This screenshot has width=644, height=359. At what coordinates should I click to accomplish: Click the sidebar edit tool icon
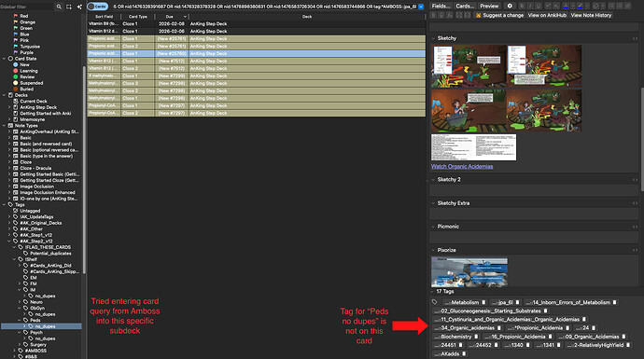point(79,7)
